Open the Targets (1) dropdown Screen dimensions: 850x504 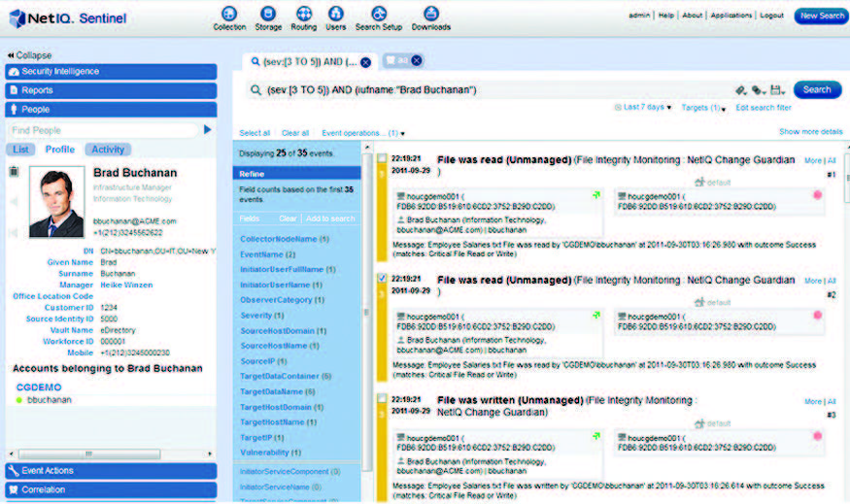click(703, 108)
